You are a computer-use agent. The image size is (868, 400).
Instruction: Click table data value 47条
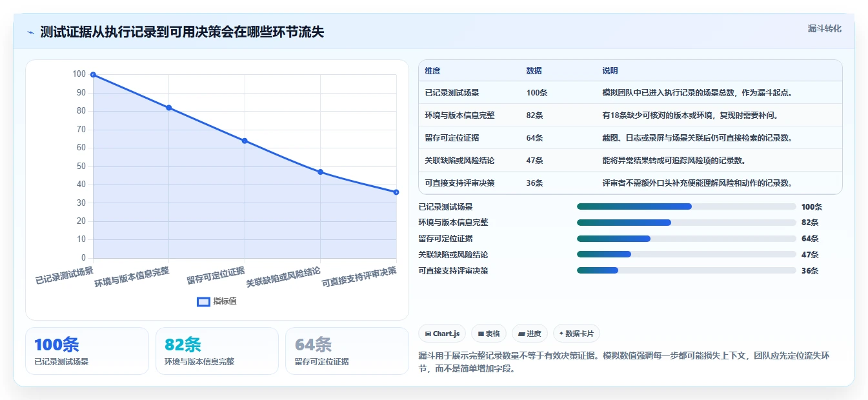534,161
